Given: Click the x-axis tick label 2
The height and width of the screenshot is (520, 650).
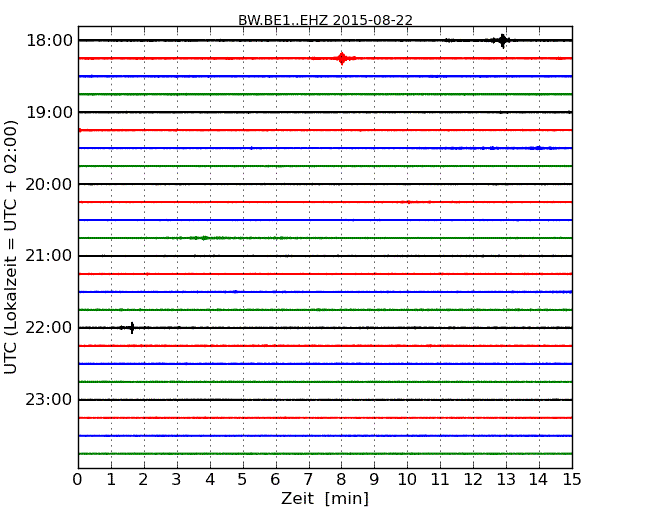Looking at the screenshot, I should [143, 480].
